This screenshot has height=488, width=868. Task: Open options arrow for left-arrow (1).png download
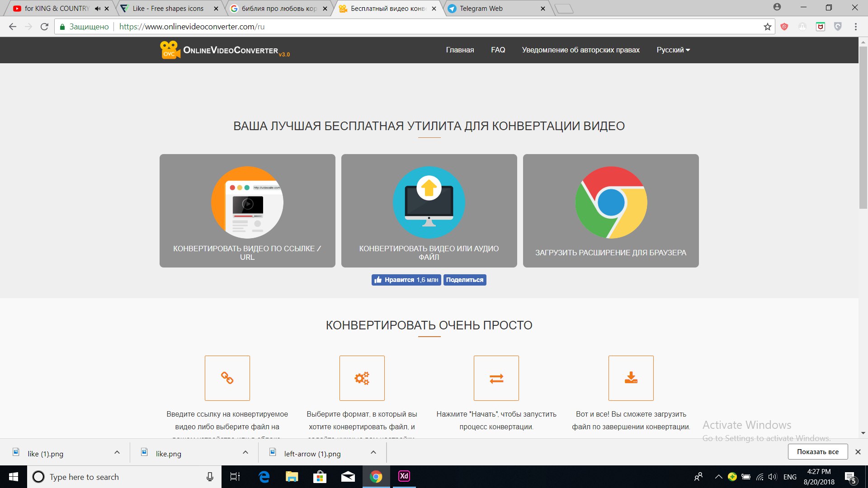(373, 452)
